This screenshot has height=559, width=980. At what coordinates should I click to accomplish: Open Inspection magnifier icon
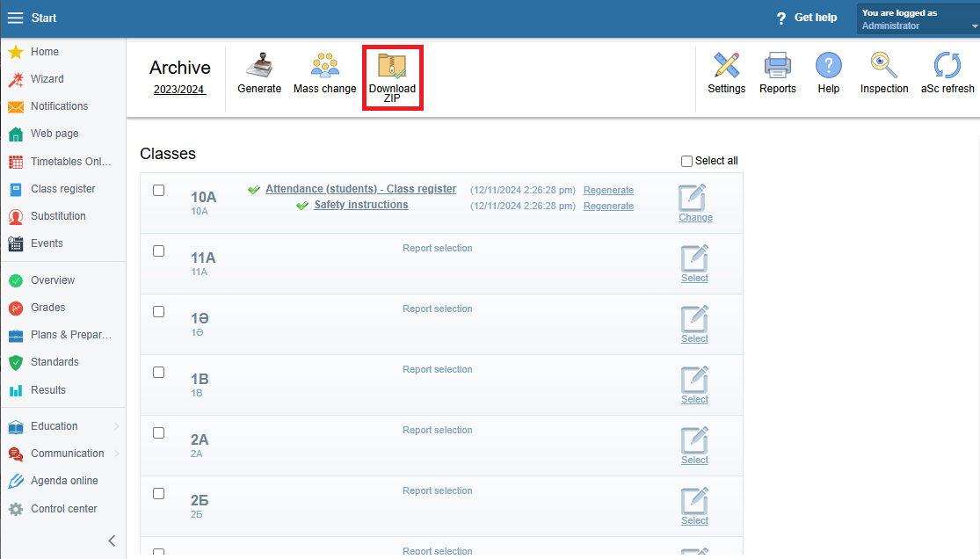tap(883, 65)
